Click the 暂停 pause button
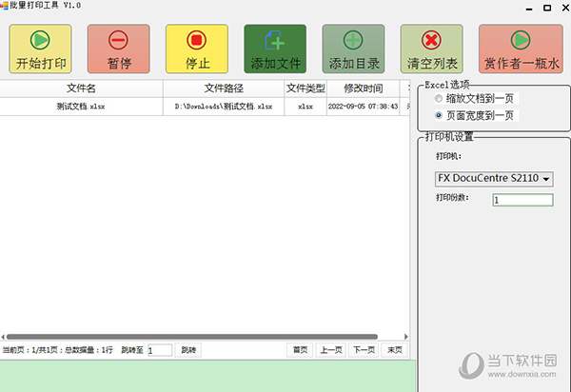571x392 pixels. [x=119, y=49]
